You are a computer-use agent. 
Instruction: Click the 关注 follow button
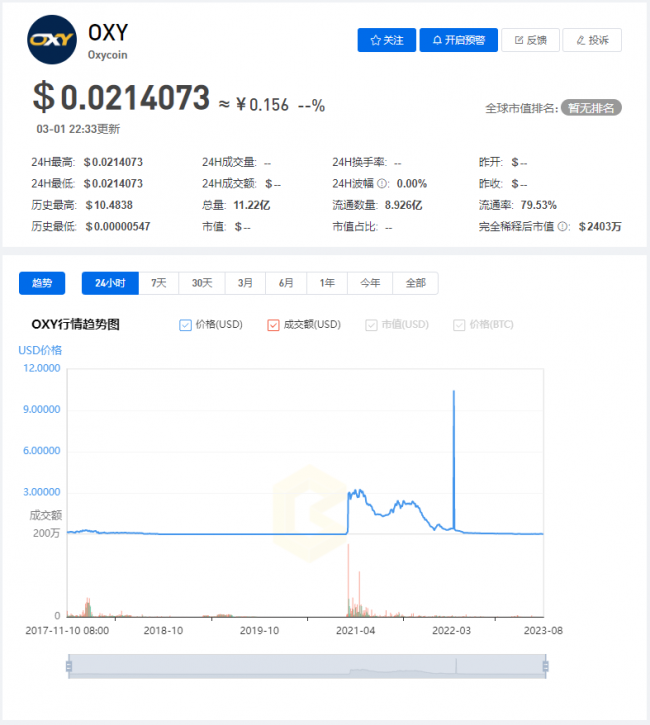click(x=386, y=40)
